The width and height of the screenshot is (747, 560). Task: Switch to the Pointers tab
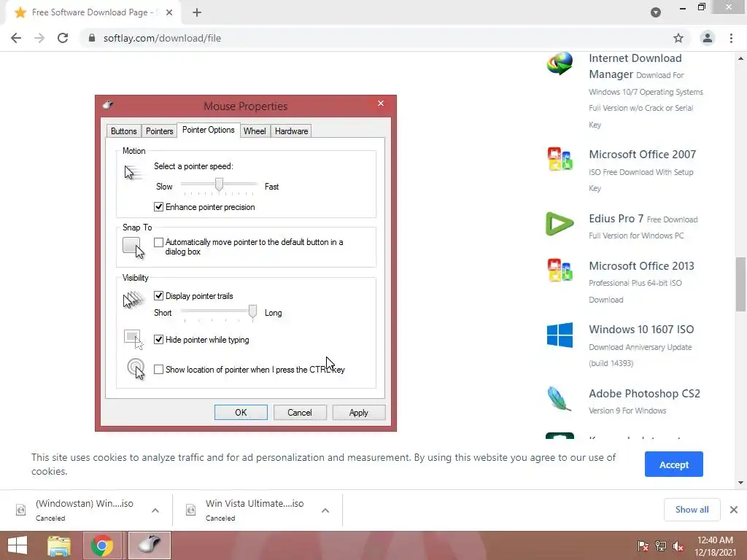pyautogui.click(x=159, y=131)
